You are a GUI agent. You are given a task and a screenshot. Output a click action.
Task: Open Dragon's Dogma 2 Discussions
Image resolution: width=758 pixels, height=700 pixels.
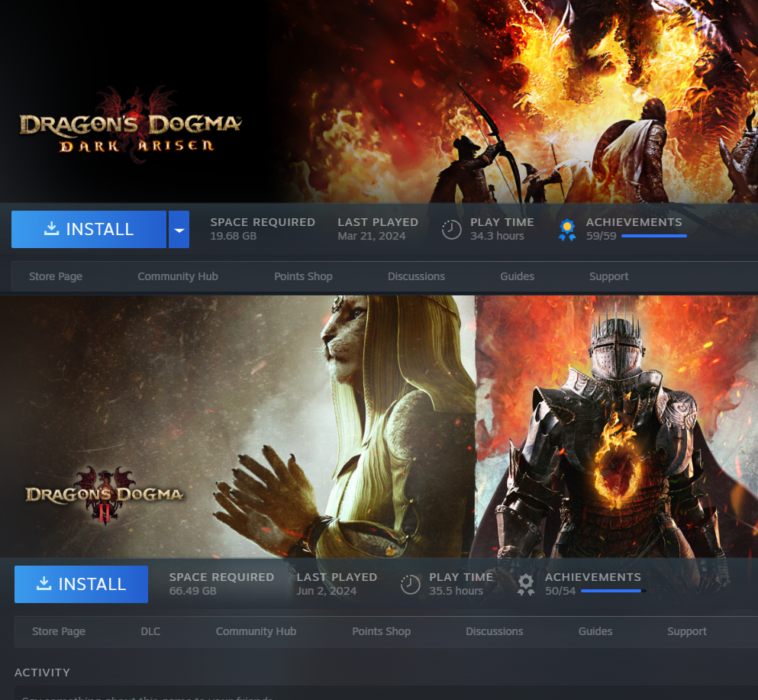[494, 631]
